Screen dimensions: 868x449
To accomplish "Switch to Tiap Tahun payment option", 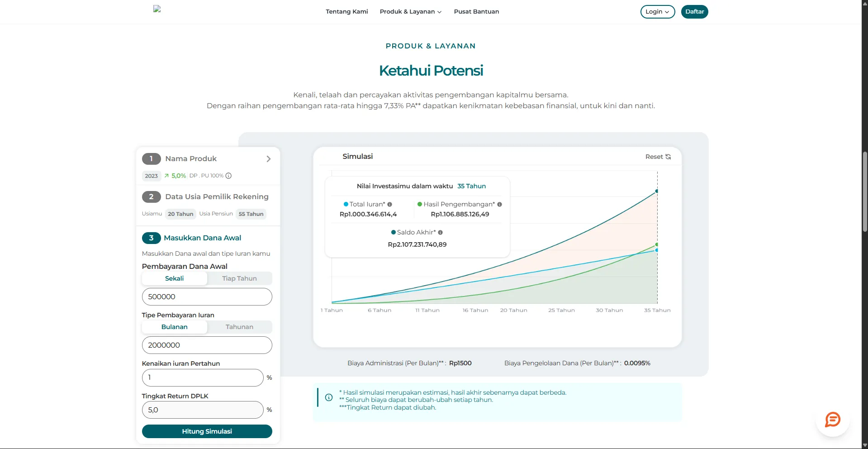I will (x=239, y=278).
